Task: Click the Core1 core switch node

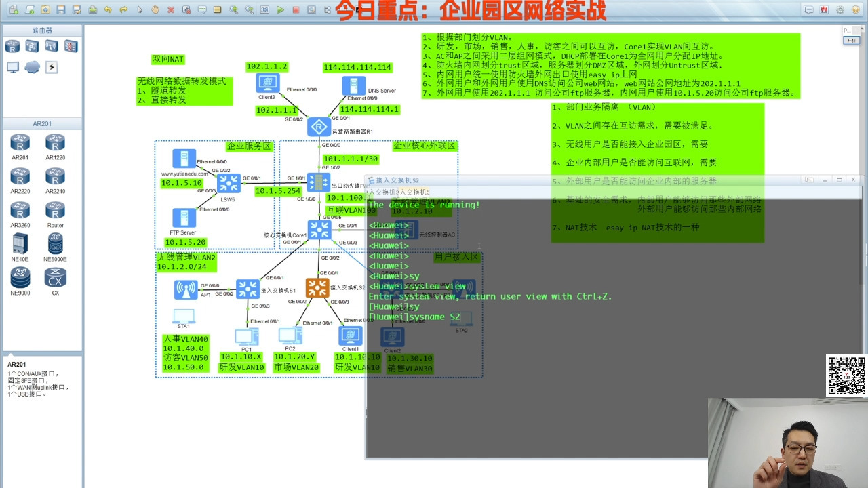Action: (319, 229)
